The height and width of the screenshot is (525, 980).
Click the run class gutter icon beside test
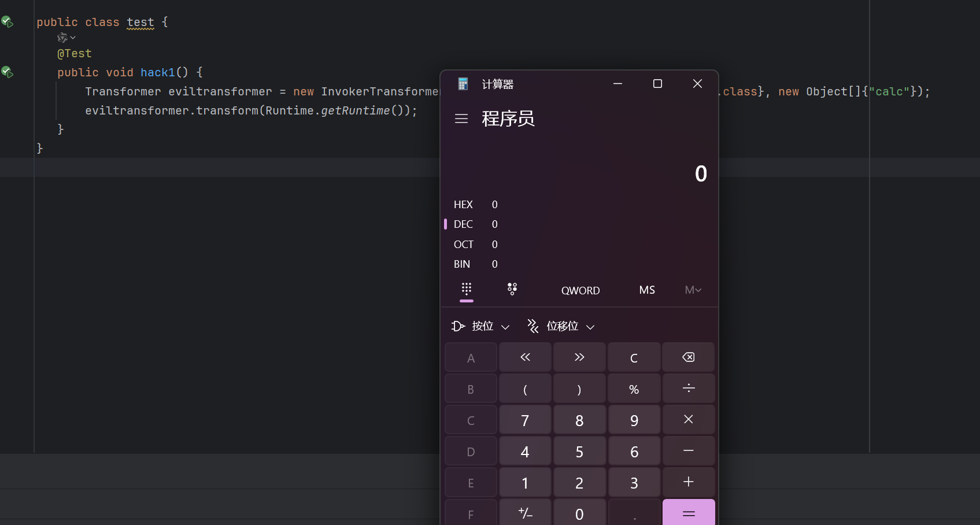(8, 22)
